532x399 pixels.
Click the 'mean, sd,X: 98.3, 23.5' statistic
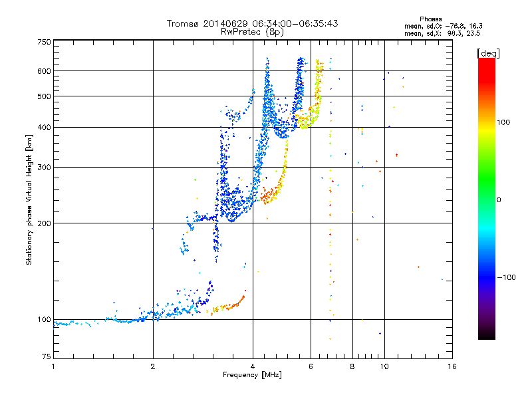pyautogui.click(x=442, y=33)
